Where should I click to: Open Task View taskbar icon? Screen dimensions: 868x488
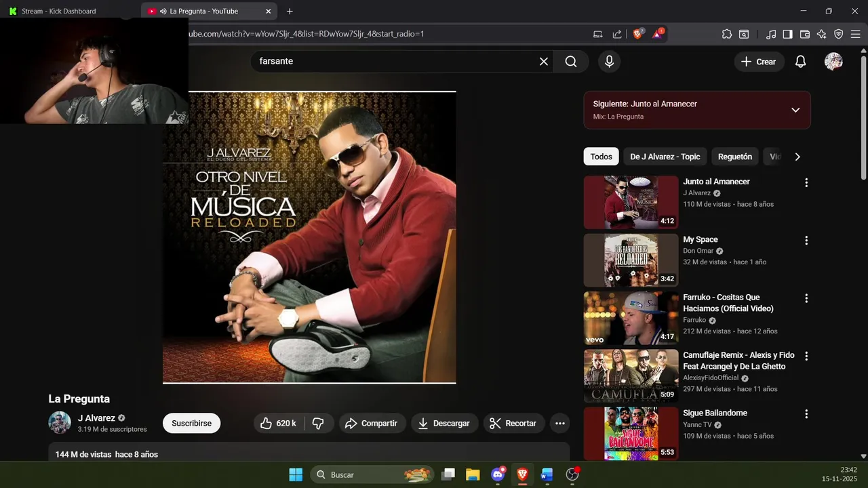(x=448, y=474)
